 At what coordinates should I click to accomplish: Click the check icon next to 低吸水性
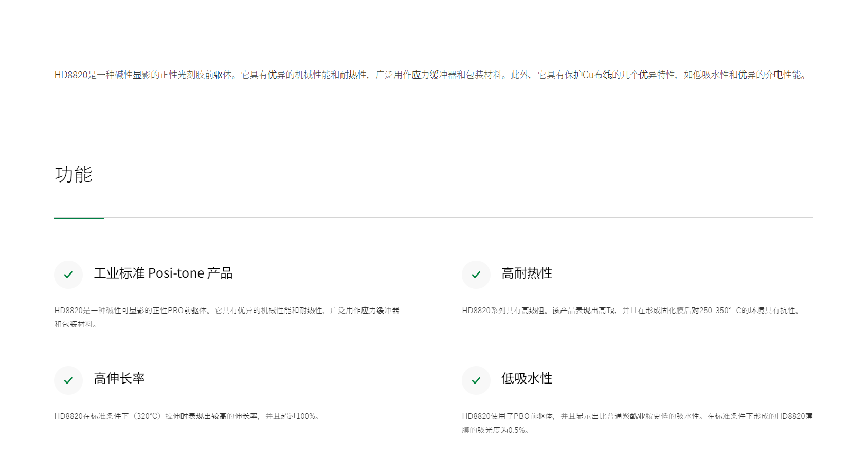(x=476, y=380)
